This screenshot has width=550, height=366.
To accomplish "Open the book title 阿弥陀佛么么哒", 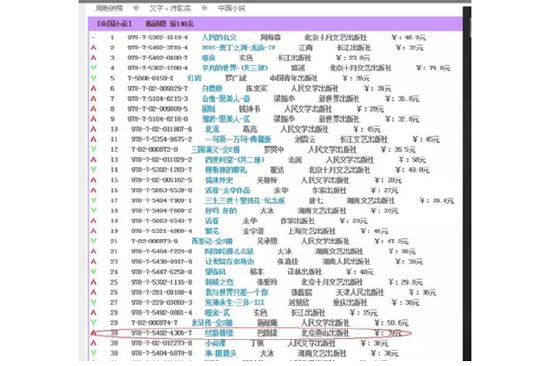I will [230, 251].
